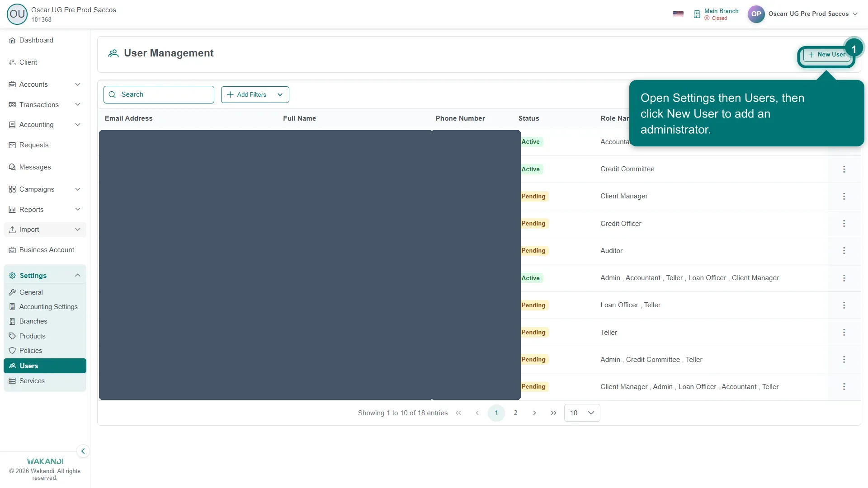Viewport: 868px width, 488px height.
Task: Open the Dashboard home icon
Action: click(12, 40)
